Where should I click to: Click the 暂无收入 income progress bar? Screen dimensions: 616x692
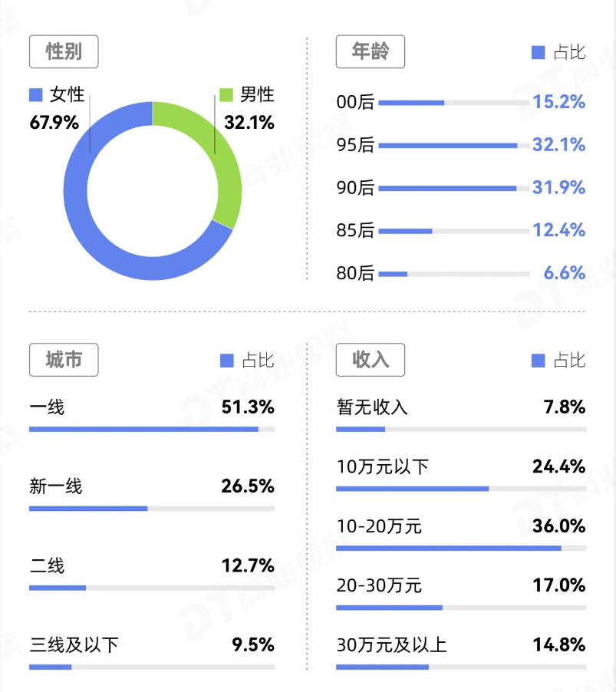(x=460, y=429)
